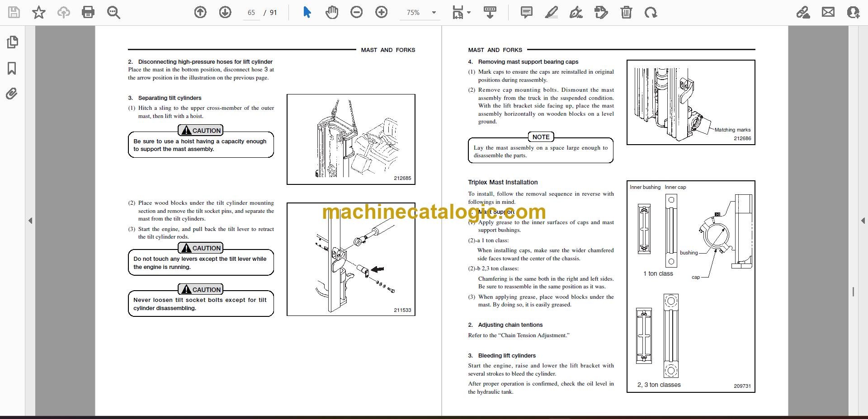Screen dimensions: 868x419
Task: Click the trash Delete icon
Action: point(626,13)
